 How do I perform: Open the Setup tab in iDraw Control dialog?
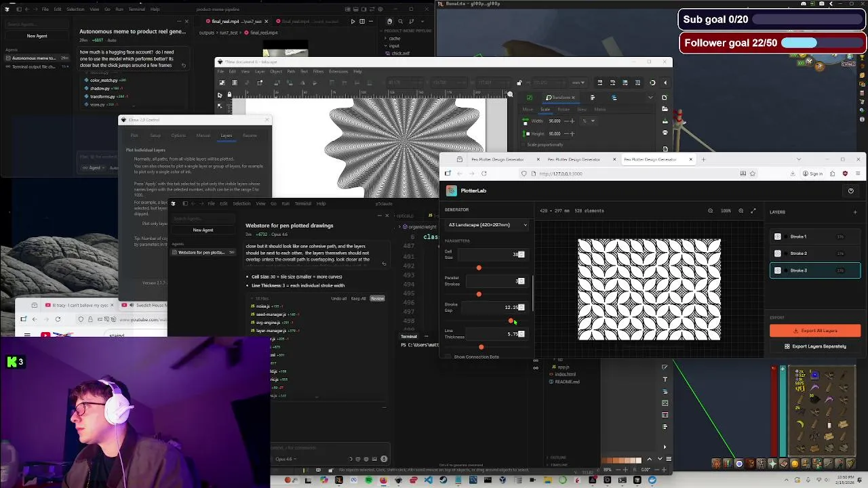[x=155, y=136]
